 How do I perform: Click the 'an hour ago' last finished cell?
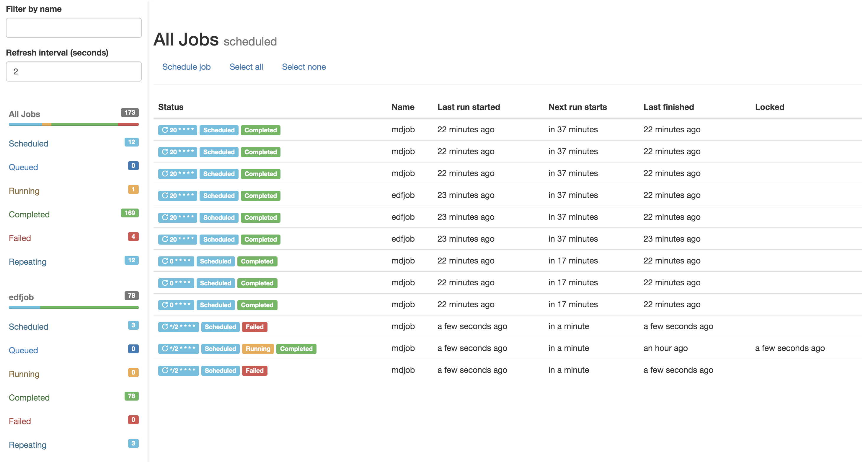click(x=665, y=348)
